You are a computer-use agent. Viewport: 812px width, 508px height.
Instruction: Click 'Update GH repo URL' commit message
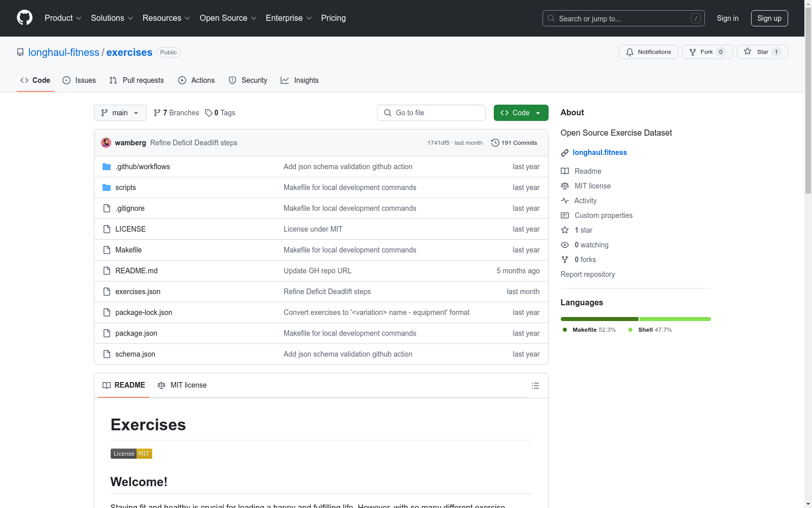(x=318, y=271)
